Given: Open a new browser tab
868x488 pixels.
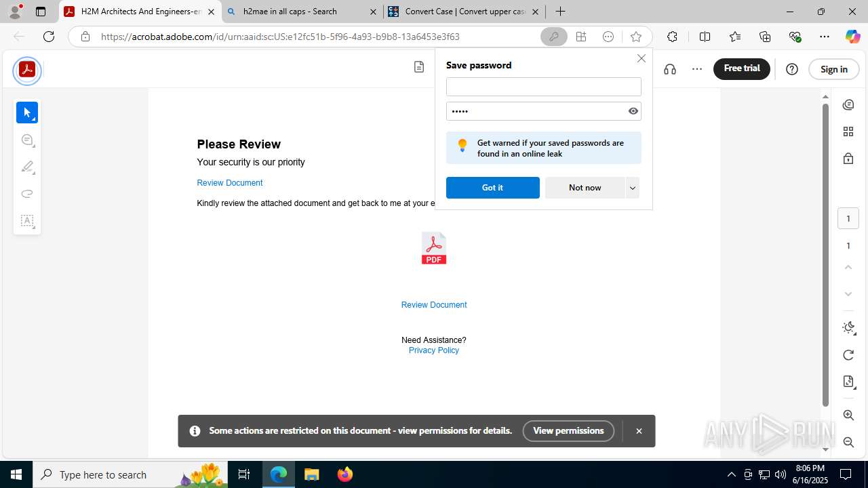Looking at the screenshot, I should tap(560, 12).
